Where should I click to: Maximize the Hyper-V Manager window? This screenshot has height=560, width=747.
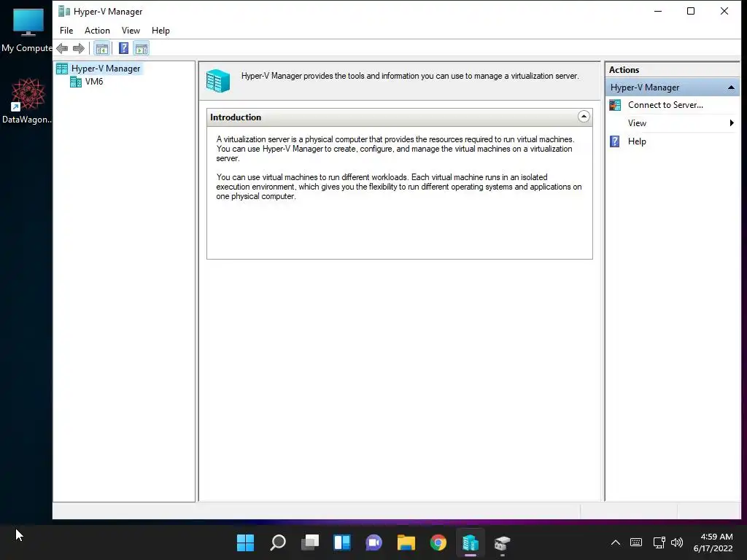click(691, 11)
